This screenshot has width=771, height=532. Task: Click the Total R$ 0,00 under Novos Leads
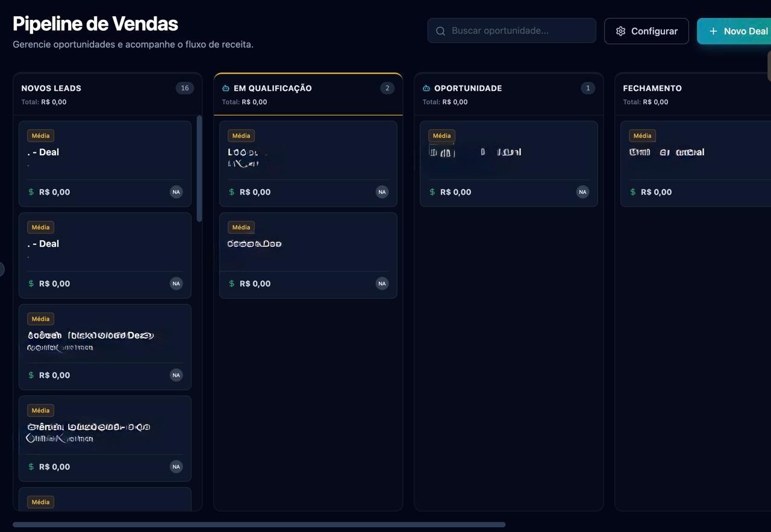coord(44,102)
